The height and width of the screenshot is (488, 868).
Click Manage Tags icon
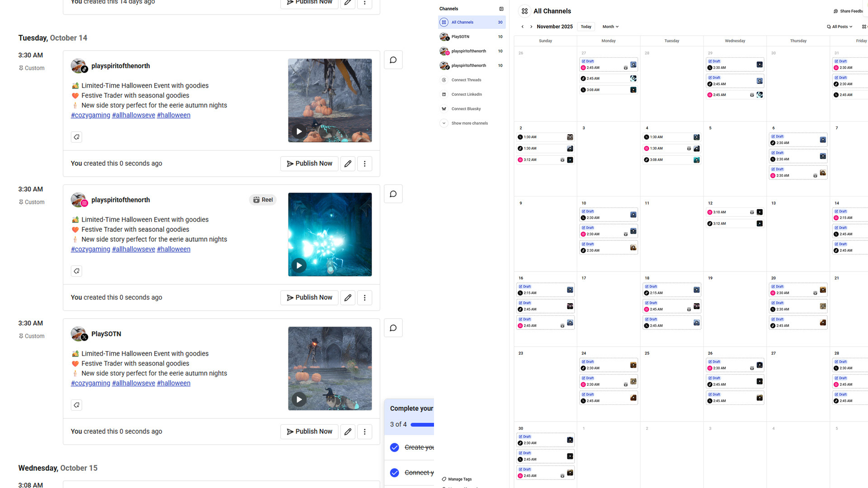(444, 479)
